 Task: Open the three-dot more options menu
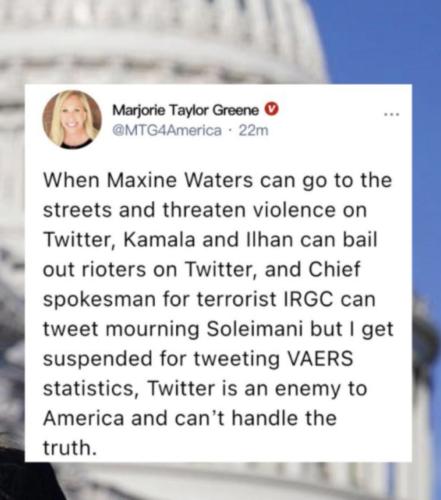point(391,115)
